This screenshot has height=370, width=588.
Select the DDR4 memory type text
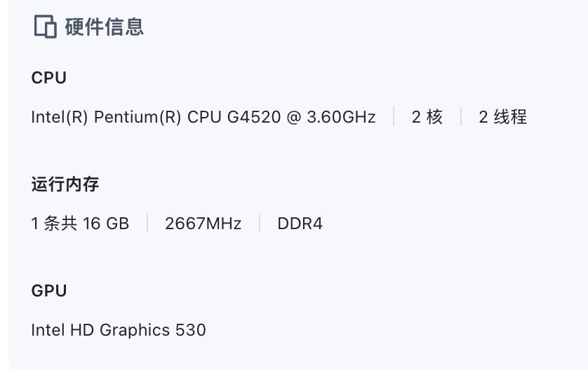pos(300,224)
